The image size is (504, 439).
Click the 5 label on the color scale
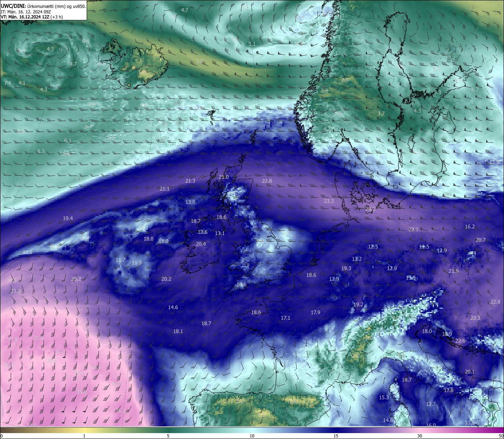(x=168, y=436)
